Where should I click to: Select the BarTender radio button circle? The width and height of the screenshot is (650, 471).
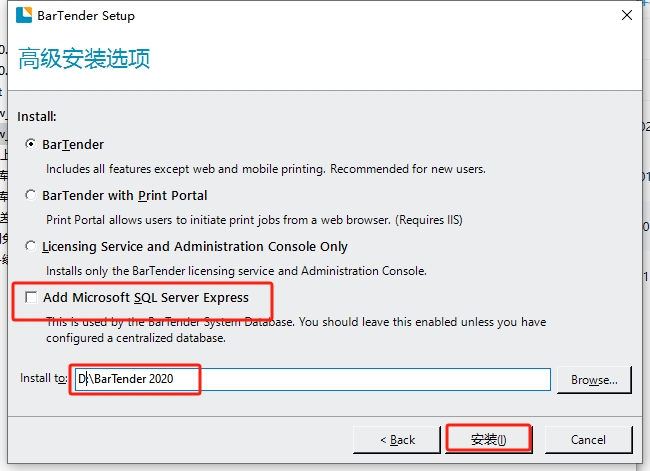click(30, 144)
